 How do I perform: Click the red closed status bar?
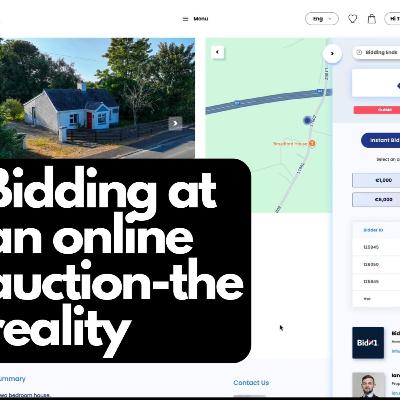tap(377, 110)
